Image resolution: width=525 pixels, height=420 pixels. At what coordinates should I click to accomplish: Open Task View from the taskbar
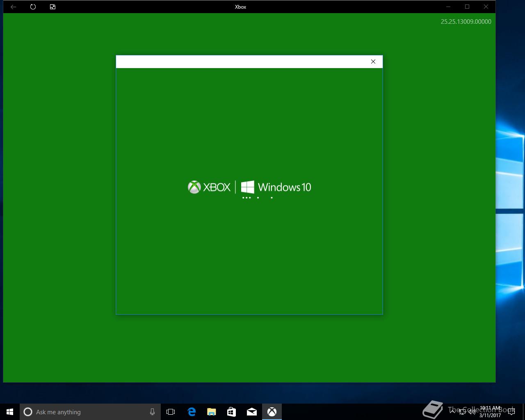tap(171, 412)
